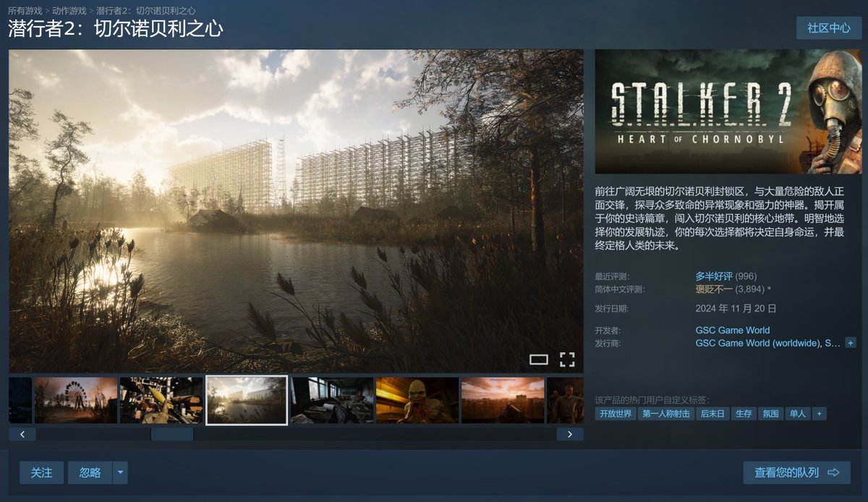Open publisher GSC Game World (worldwide) link
868x502 pixels.
tap(758, 343)
